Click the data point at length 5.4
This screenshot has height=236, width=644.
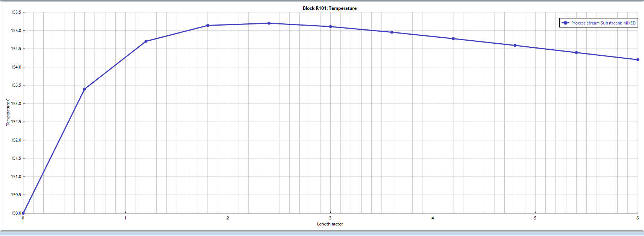[576, 53]
